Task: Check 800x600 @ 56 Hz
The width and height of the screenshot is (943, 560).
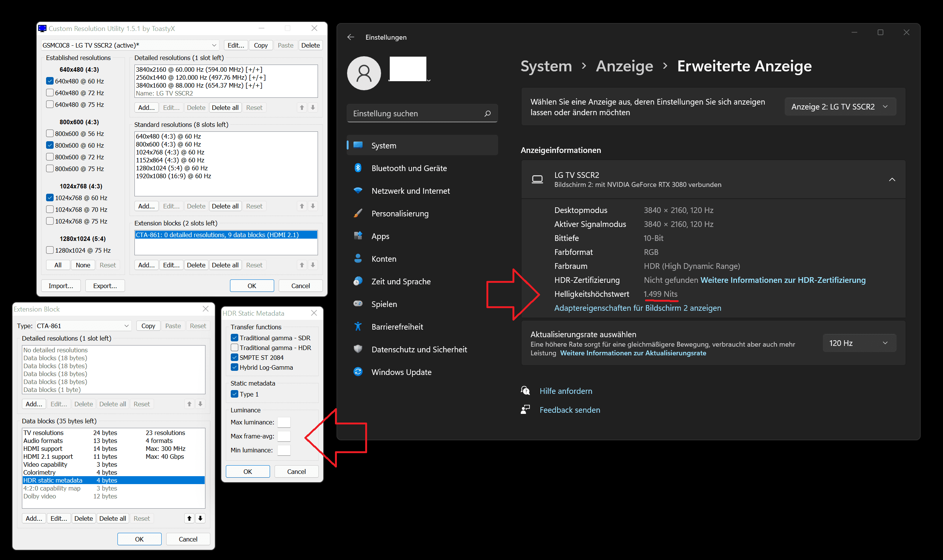Action: point(50,133)
